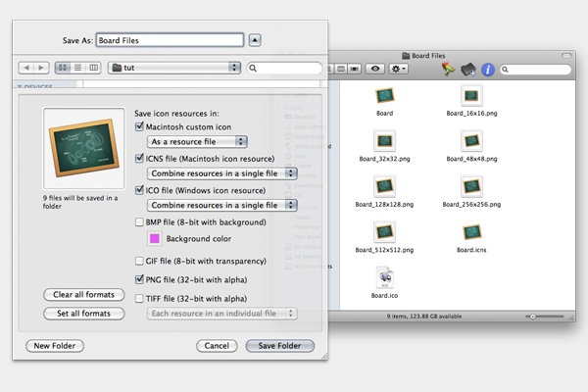This screenshot has height=392, width=588.
Task: Select Board.icns file icon
Action: [x=471, y=232]
